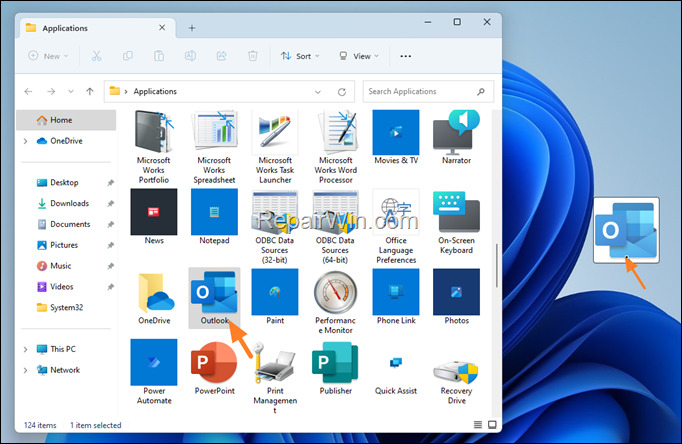Switch to large icons view in status bar
This screenshot has width=682, height=444.
(x=492, y=425)
